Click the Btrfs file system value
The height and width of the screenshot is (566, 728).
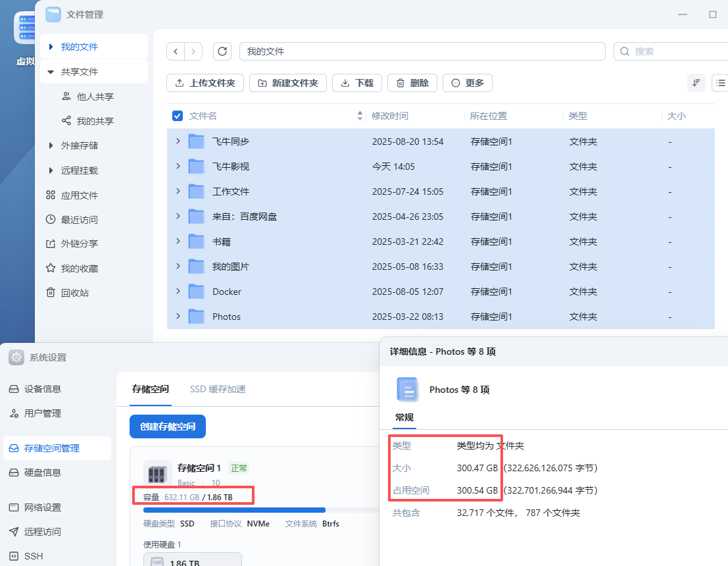[x=331, y=524]
